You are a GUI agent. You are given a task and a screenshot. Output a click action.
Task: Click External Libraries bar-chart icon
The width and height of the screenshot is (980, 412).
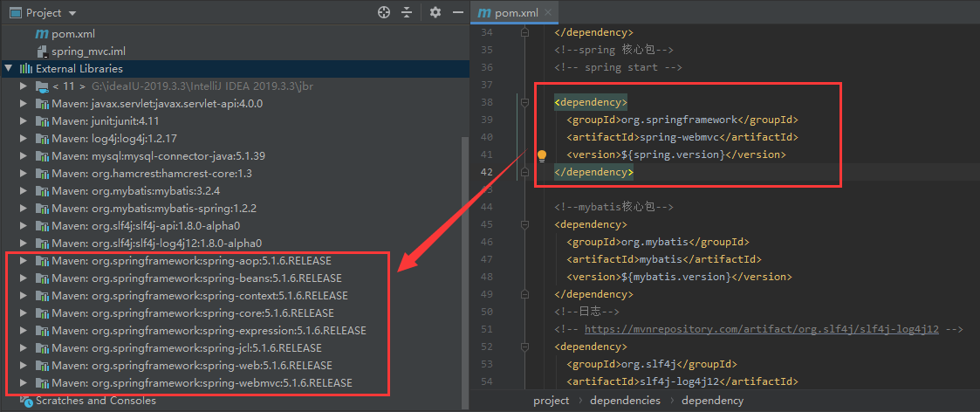[25, 69]
